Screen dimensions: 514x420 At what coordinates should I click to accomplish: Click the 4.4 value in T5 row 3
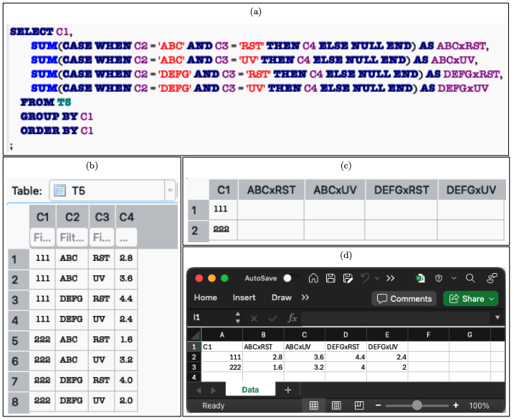click(126, 299)
